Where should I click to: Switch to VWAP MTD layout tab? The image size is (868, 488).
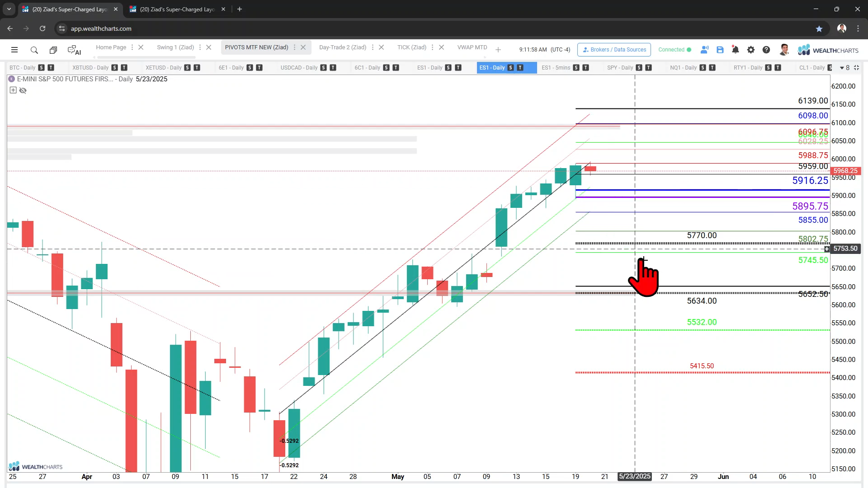click(472, 47)
